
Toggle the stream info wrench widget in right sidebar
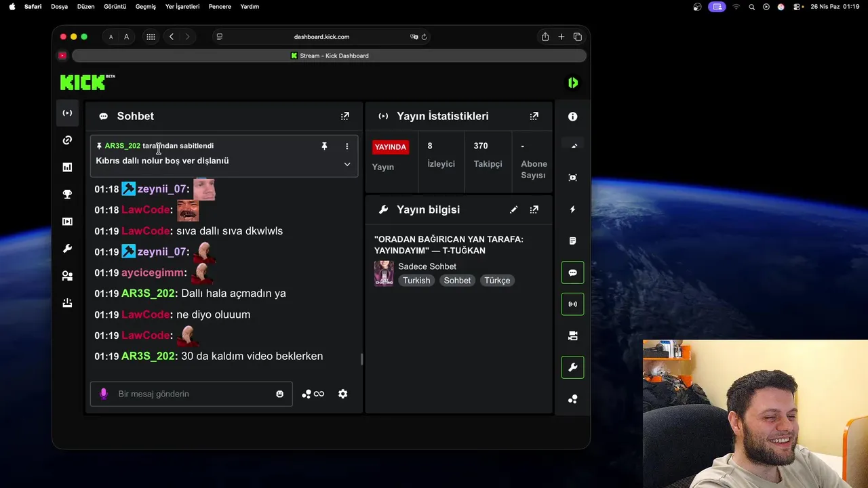point(572,367)
